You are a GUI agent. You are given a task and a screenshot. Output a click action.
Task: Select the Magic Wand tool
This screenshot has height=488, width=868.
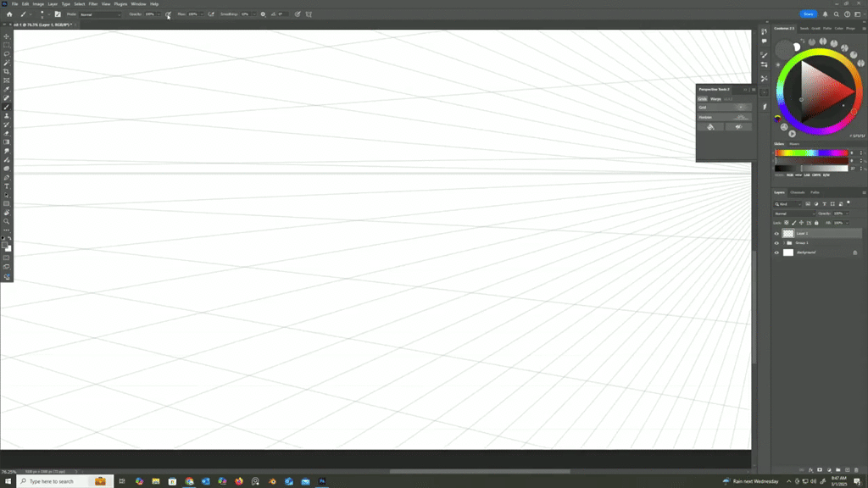(x=7, y=63)
